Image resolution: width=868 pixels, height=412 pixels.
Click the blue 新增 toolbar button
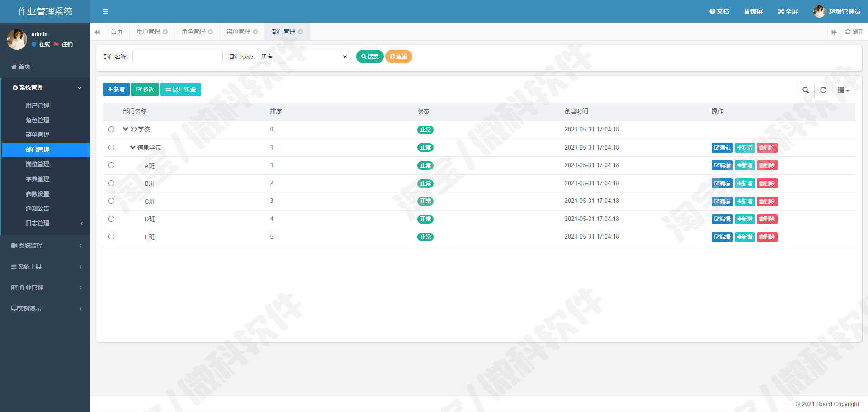[116, 89]
